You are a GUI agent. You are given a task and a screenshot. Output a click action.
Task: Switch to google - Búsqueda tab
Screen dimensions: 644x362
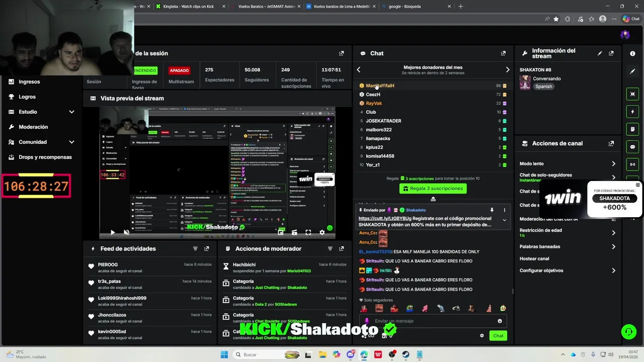click(417, 7)
